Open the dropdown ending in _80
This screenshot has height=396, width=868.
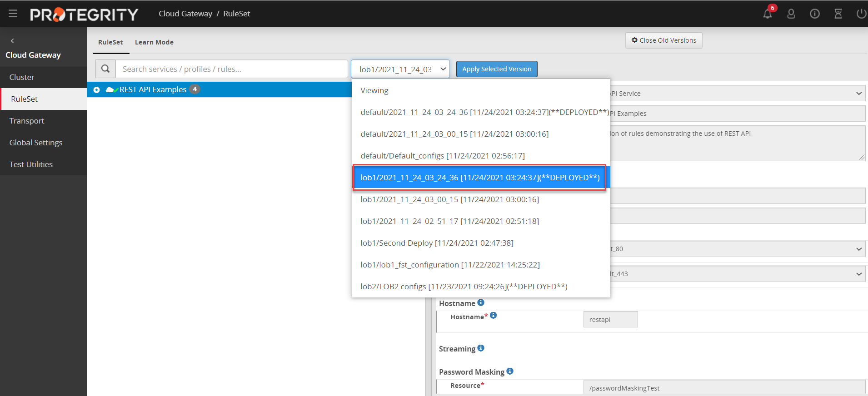(738, 249)
